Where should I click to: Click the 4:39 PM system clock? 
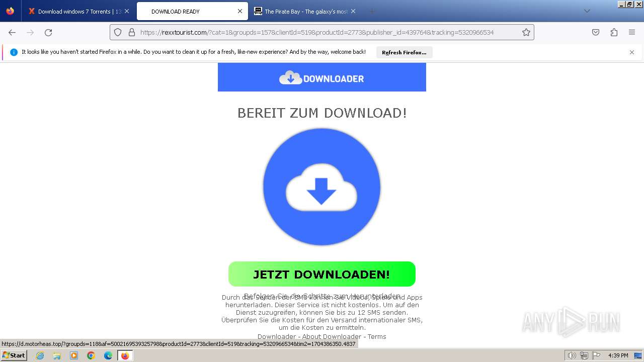[x=618, y=355]
